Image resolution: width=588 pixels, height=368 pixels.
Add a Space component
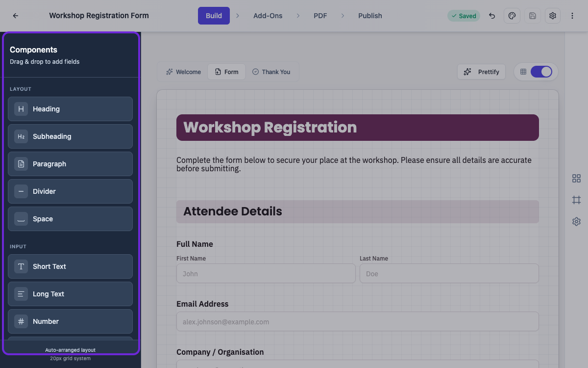(70, 219)
